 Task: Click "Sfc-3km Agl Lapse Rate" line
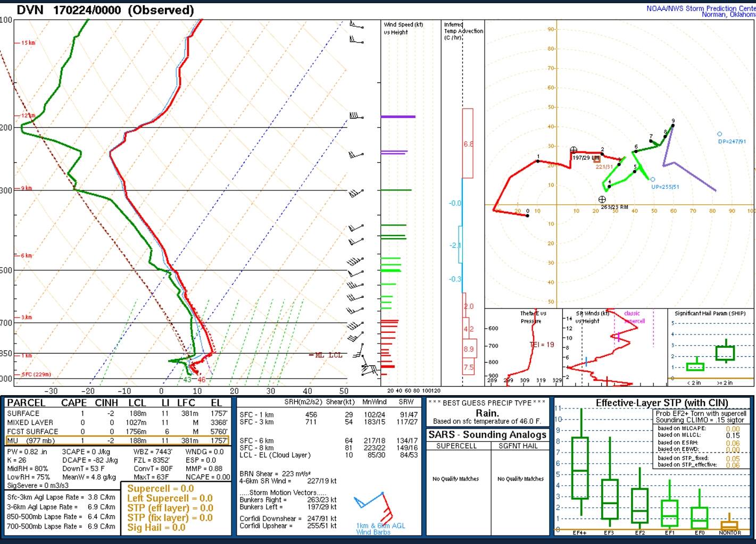click(61, 498)
